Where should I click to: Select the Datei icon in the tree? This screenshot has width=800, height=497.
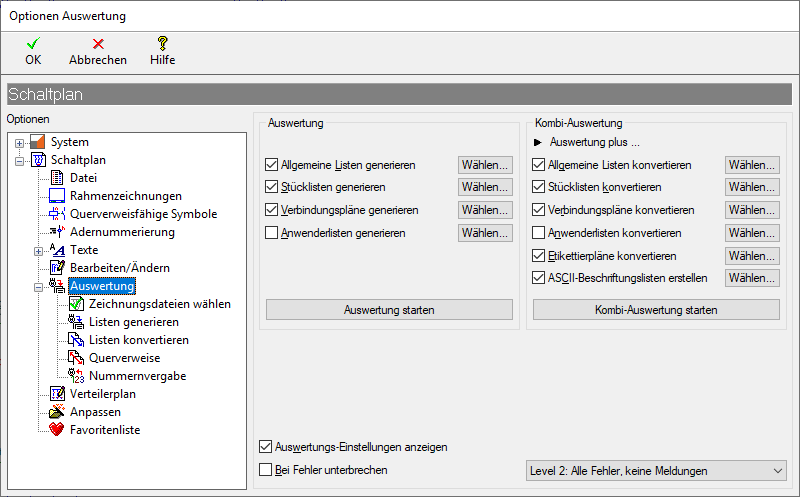(x=57, y=178)
